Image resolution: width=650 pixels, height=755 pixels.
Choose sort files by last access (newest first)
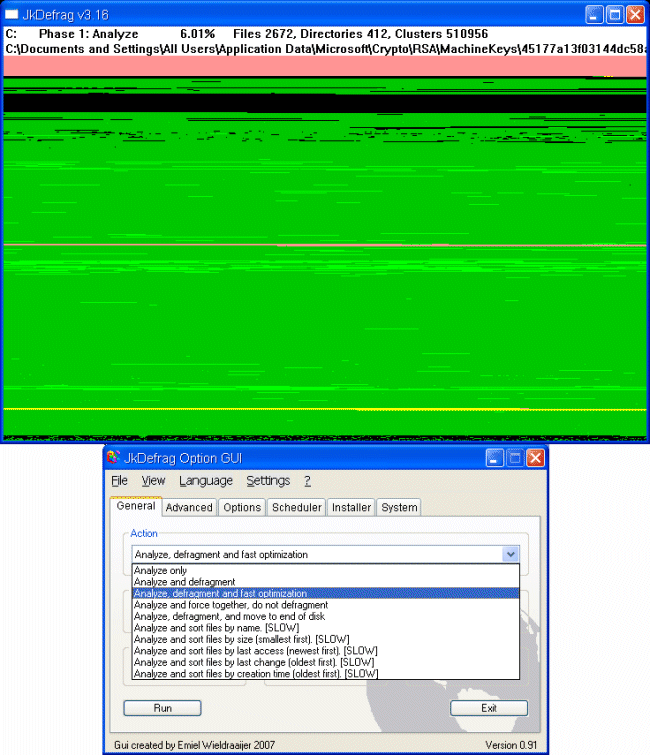pos(326,651)
